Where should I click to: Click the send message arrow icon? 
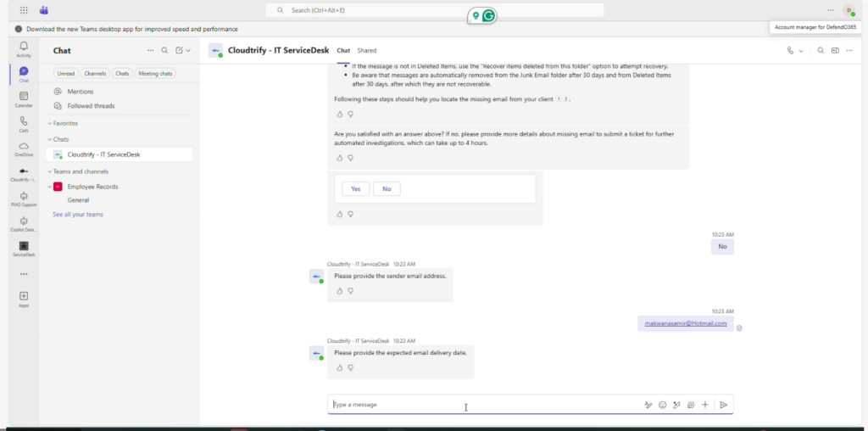pyautogui.click(x=723, y=405)
